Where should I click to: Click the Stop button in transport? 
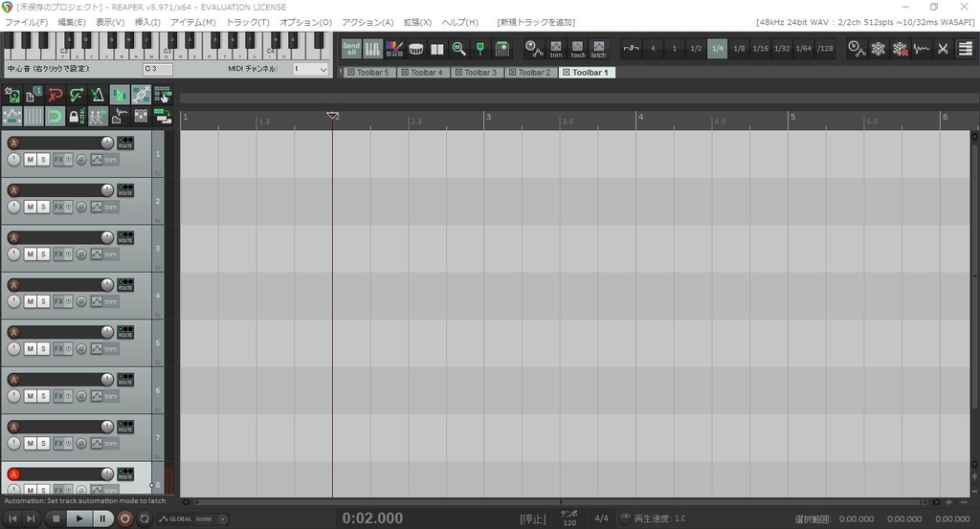tap(56, 518)
